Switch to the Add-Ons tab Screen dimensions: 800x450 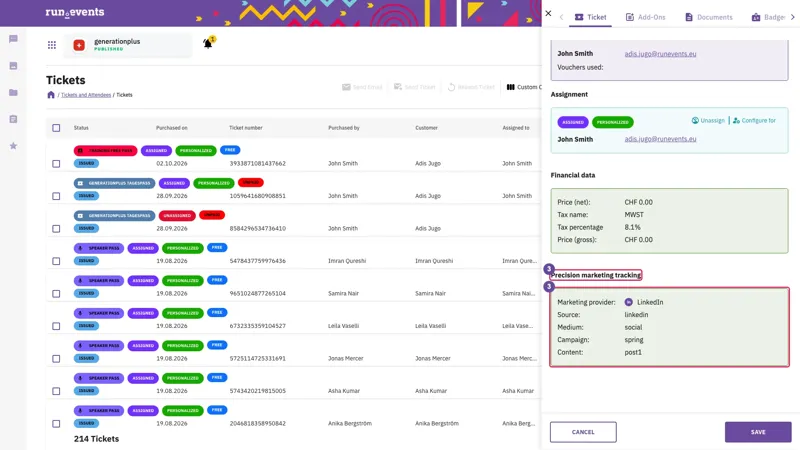[645, 17]
